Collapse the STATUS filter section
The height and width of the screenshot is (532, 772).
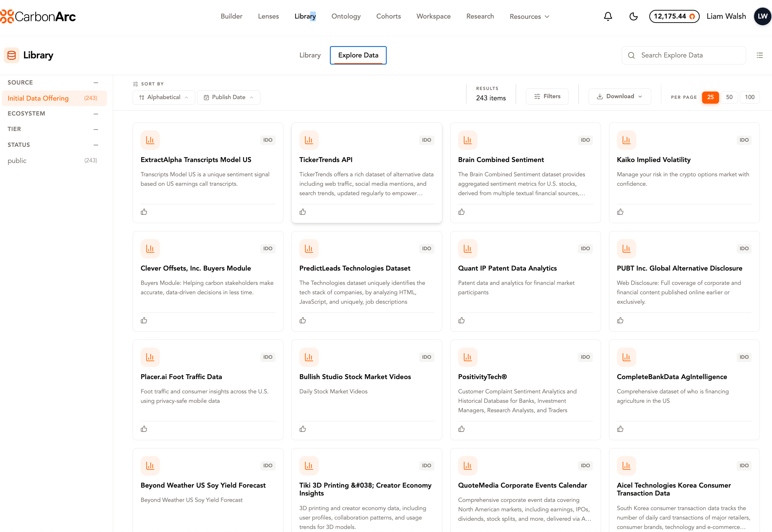[96, 145]
